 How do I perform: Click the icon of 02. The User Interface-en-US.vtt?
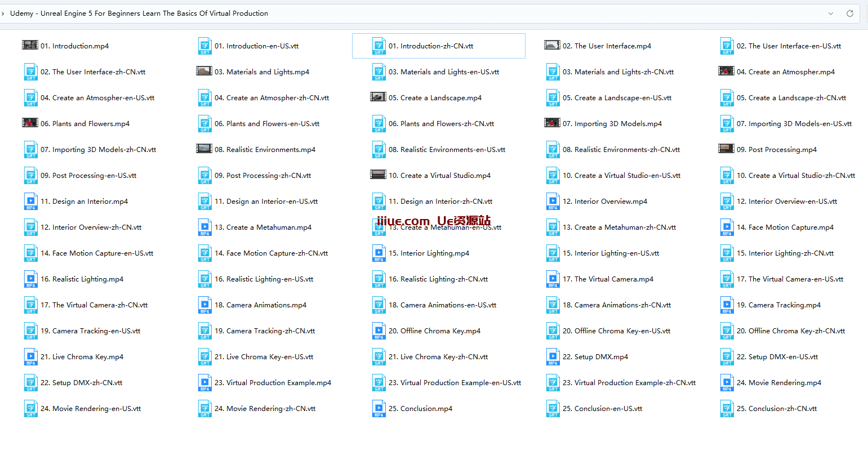[727, 46]
